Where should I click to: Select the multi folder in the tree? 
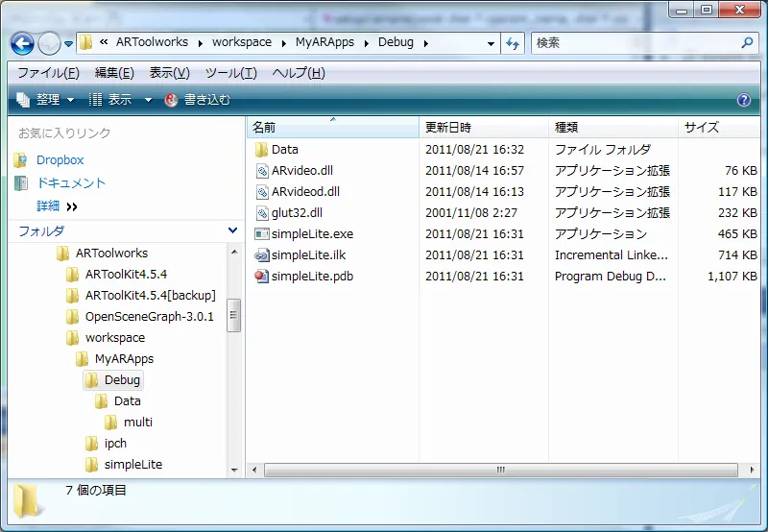137,422
